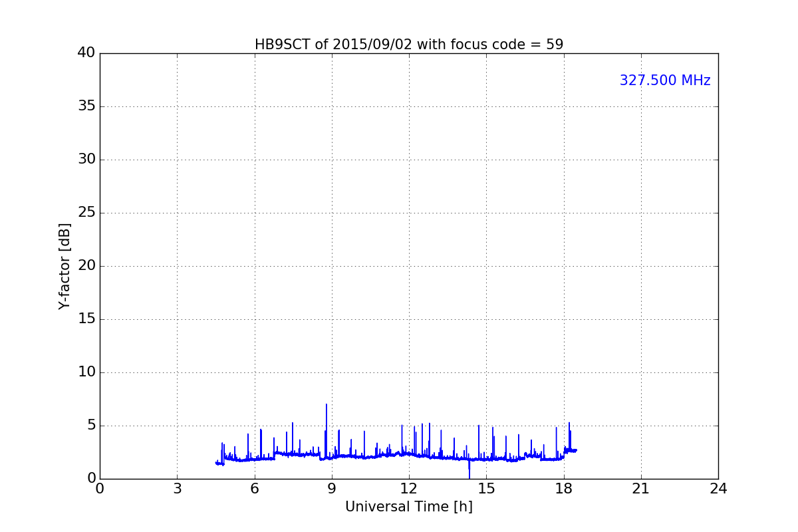Click y-axis tick label '20'
Image resolution: width=798 pixels, height=532 pixels.
coord(86,266)
